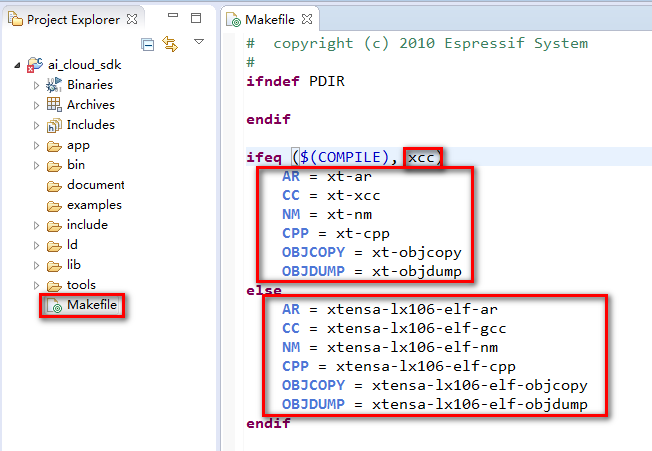Minimize the Project Explorer view
The height and width of the screenshot is (451, 652).
click(173, 15)
